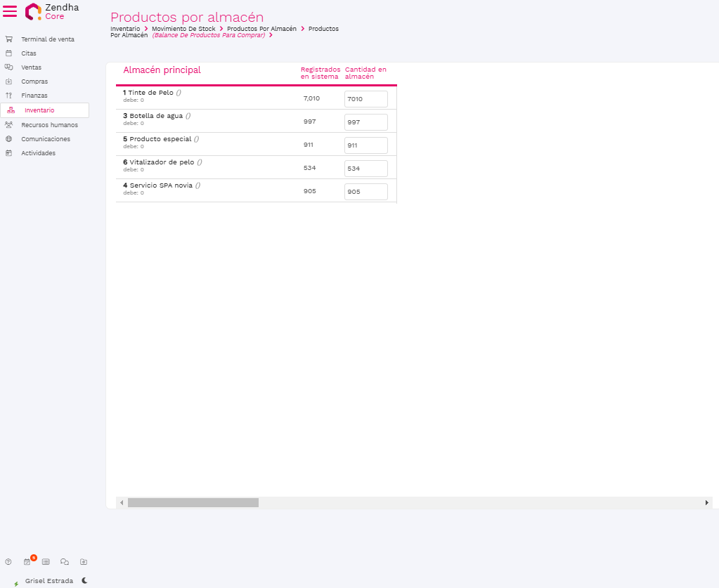
Task: Click Balance De Productos Para Comprar link
Action: click(x=208, y=35)
